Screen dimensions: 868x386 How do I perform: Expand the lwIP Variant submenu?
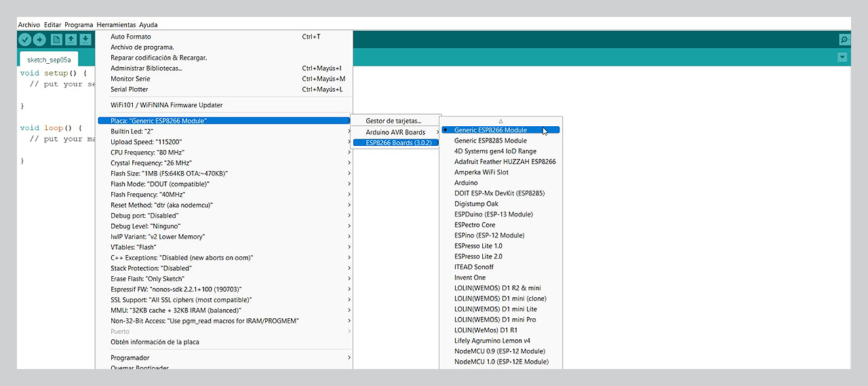click(x=224, y=237)
